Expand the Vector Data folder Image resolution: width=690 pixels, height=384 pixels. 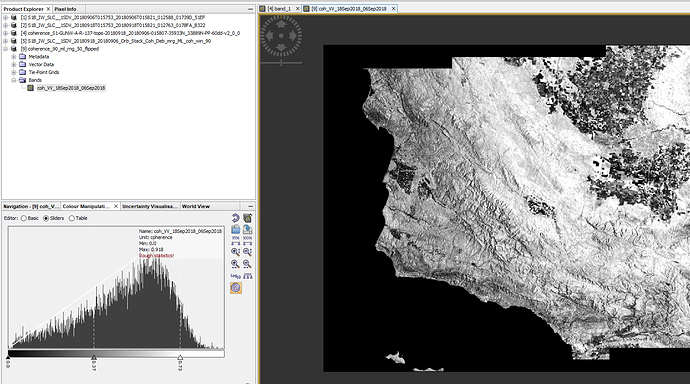[14, 65]
